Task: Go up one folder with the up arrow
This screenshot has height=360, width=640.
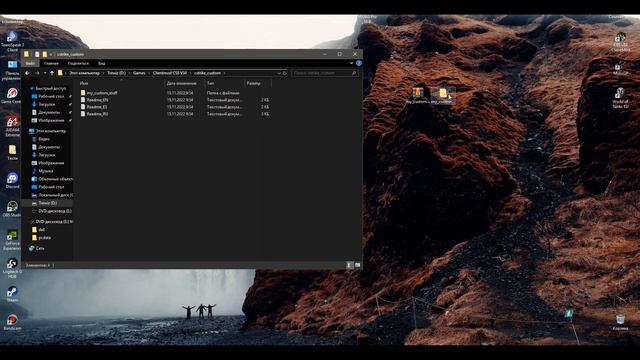Action: [x=52, y=73]
